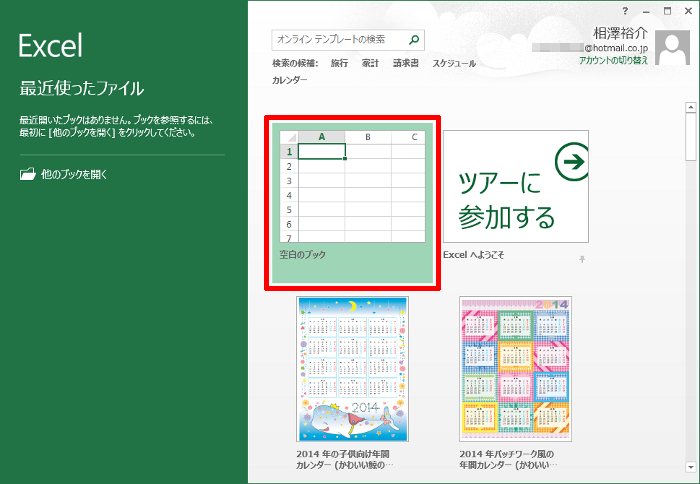Image resolution: width=700 pixels, height=484 pixels.
Task: Click the arrow circle on tour tile
Action: 572,161
